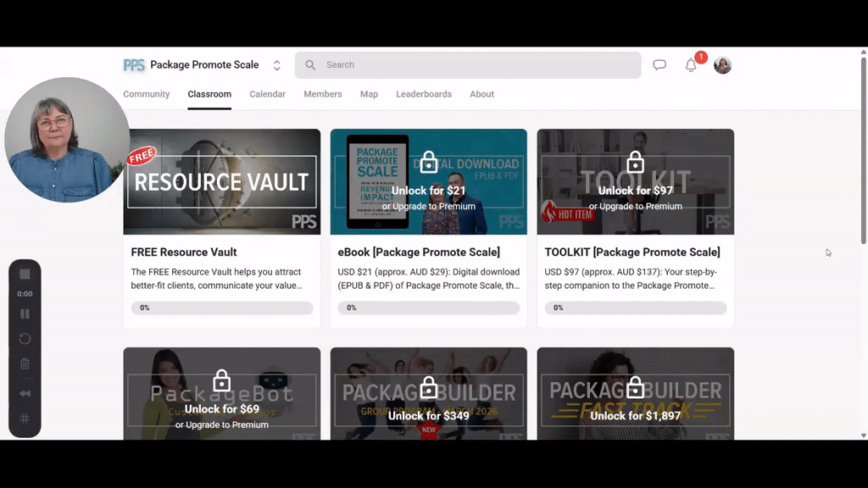
Task: Click lock icon on $349 PackageBuilder card
Action: [x=429, y=388]
